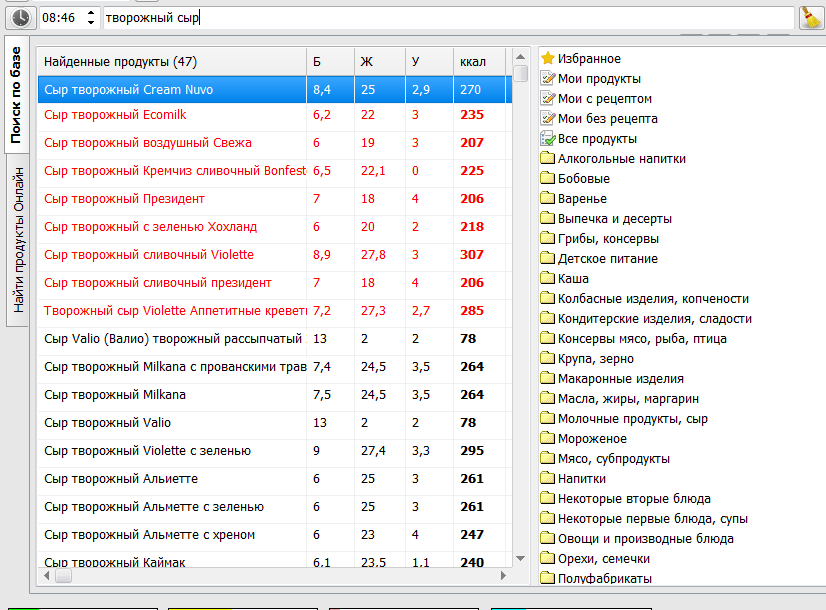Clear search with the broom icon
This screenshot has width=826, height=610.
[811, 17]
